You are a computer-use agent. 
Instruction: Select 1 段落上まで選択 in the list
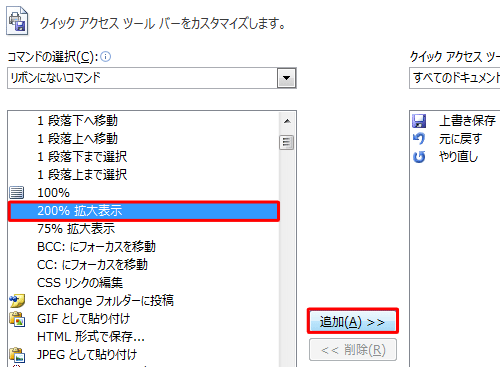point(82,175)
